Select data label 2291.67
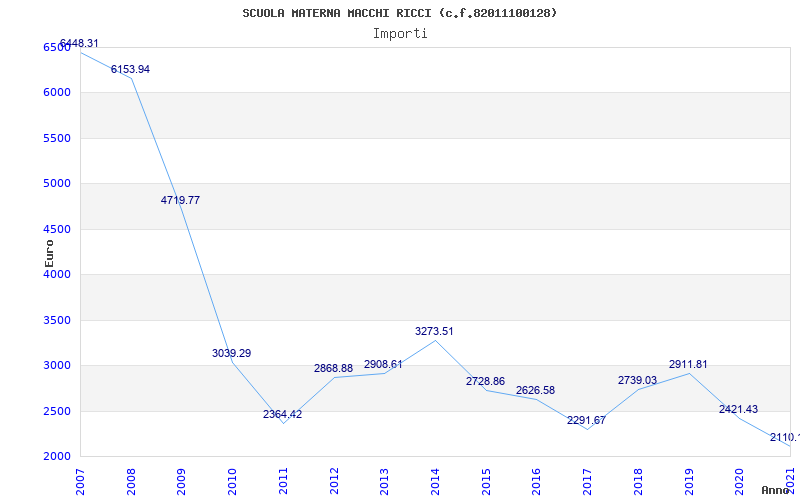The width and height of the screenshot is (800, 500). tap(586, 421)
